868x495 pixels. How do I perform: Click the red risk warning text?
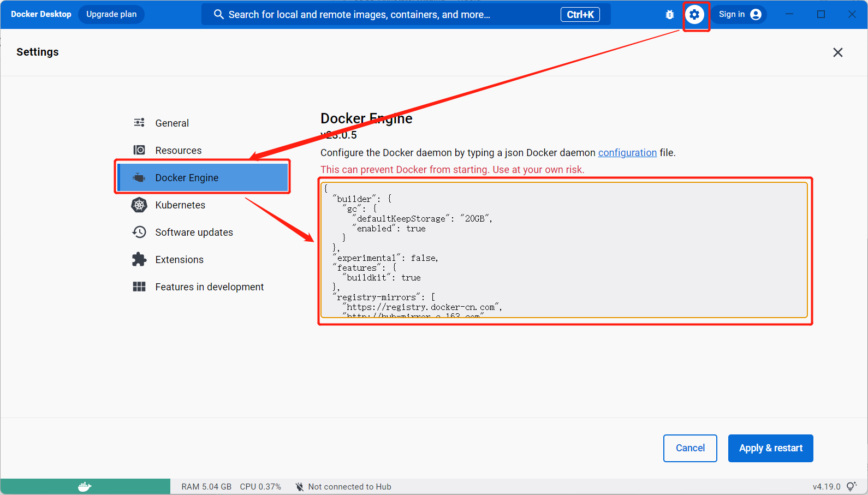coord(452,170)
